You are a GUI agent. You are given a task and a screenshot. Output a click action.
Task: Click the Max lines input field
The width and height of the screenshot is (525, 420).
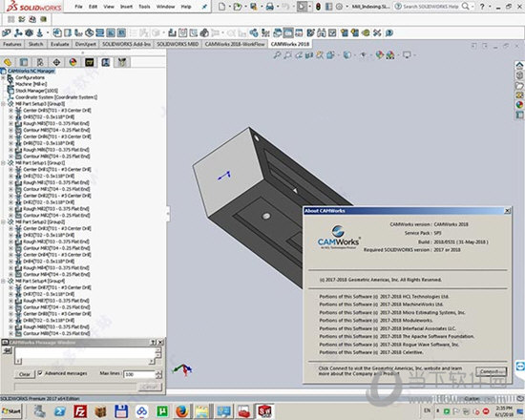click(x=139, y=374)
